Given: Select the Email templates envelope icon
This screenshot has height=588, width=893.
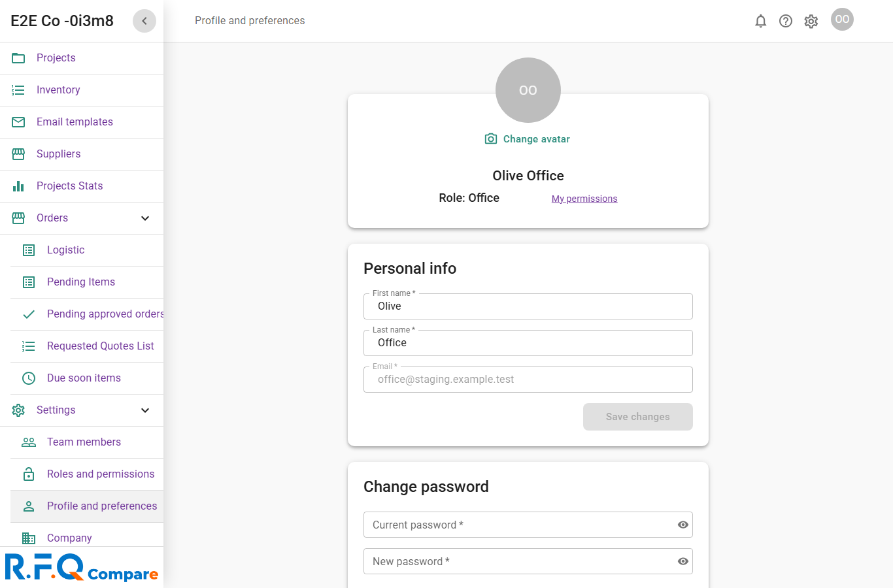Looking at the screenshot, I should 18,122.
